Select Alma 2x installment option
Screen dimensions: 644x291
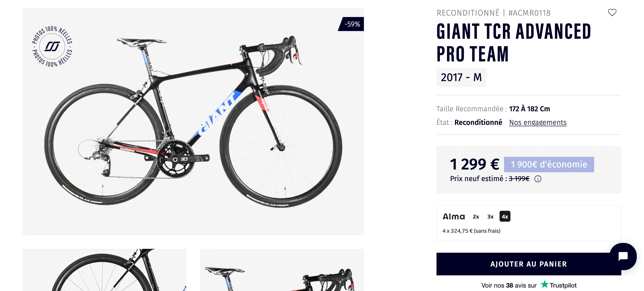pyautogui.click(x=476, y=217)
